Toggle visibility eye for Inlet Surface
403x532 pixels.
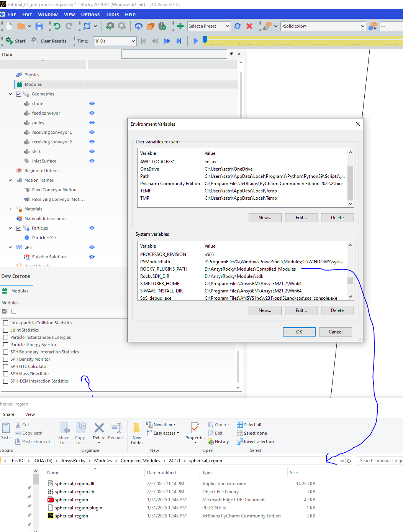[92, 161]
